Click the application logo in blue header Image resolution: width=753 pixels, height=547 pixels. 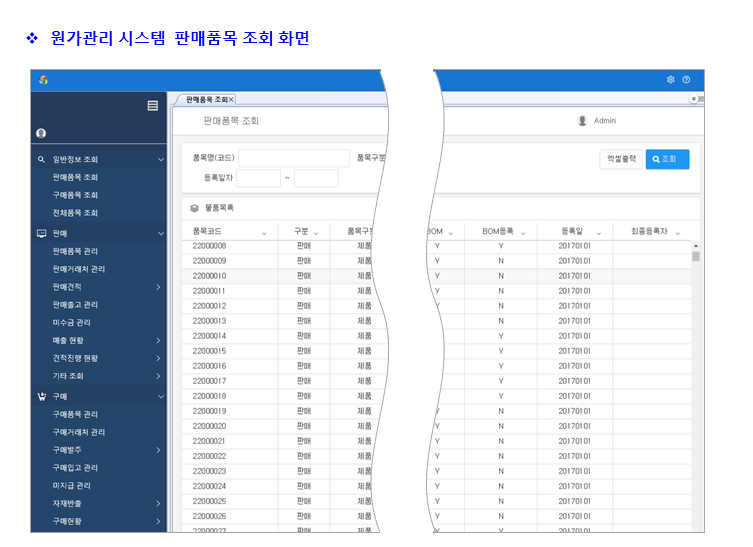pos(43,80)
